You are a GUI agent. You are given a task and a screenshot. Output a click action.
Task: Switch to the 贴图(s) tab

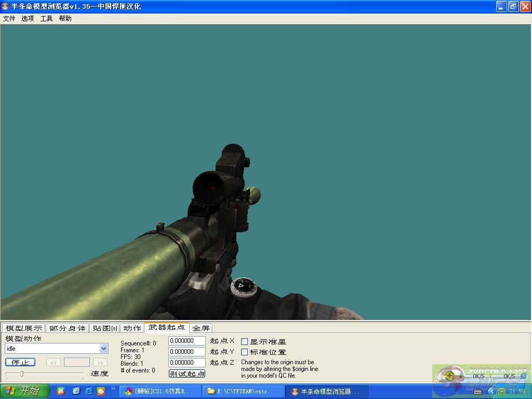coord(104,328)
